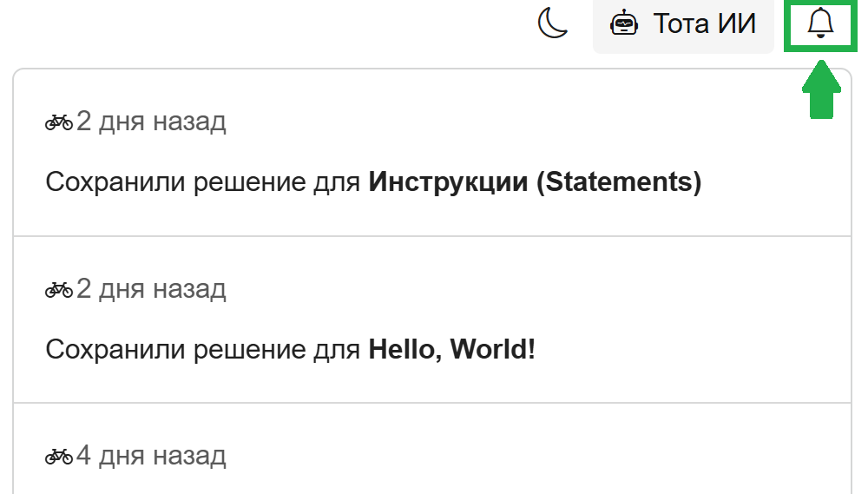
Task: Click the bicycle icon beside "4 дня назад"
Action: point(59,456)
